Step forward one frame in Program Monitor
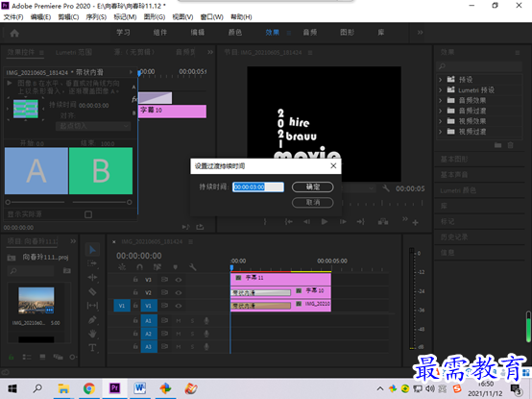This screenshot has width=532, height=399. 343,222
